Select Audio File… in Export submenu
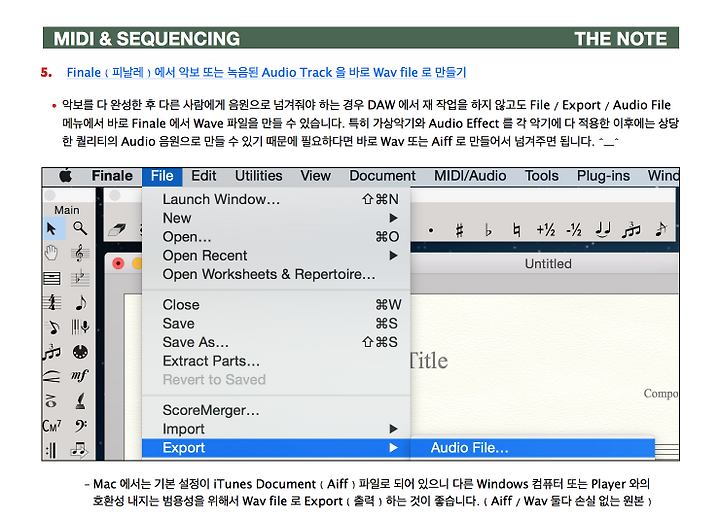This screenshot has width=720, height=519. click(532, 448)
